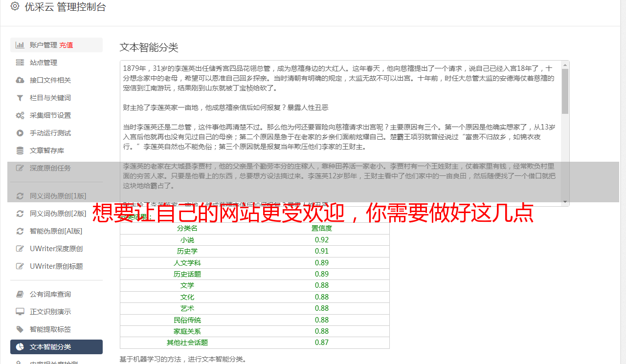The width and height of the screenshot is (626, 364).
Task: Click the 文化 category cell
Action: [187, 297]
